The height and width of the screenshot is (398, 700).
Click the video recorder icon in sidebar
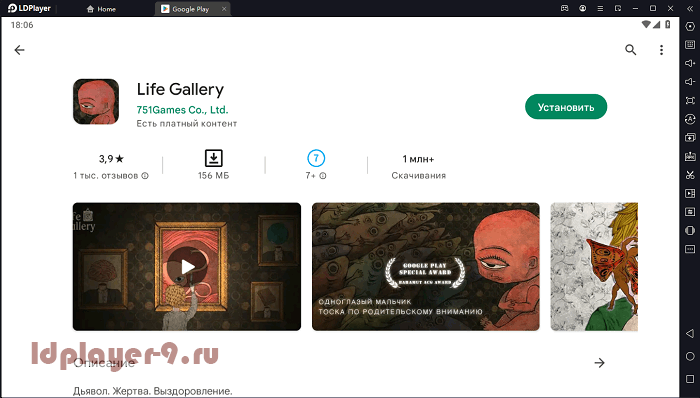(x=690, y=193)
